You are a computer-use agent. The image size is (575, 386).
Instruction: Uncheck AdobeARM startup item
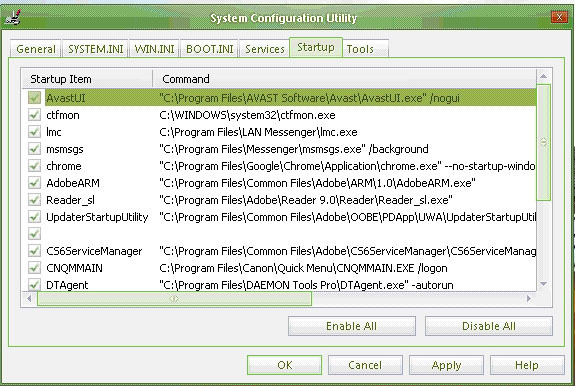[x=34, y=183]
